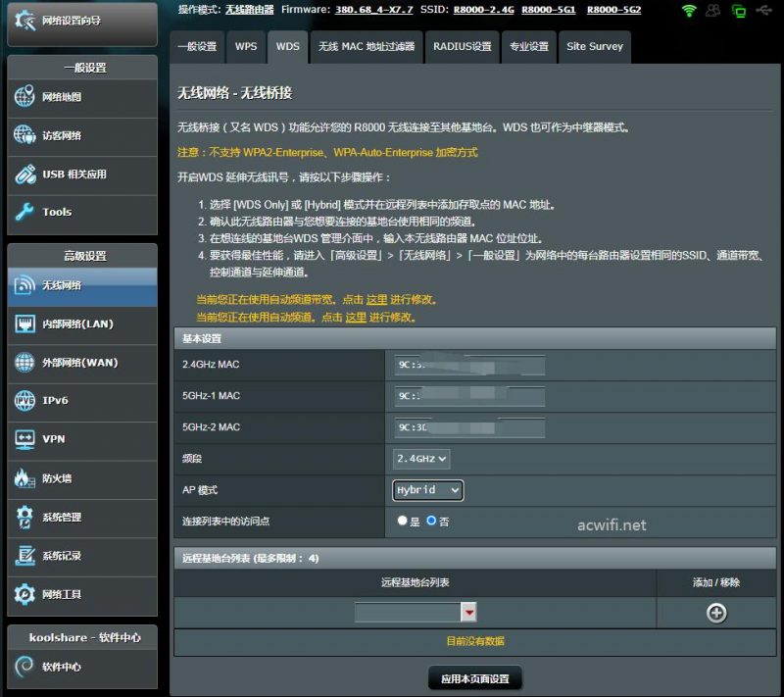Open 系统记录 log icon

point(24,556)
